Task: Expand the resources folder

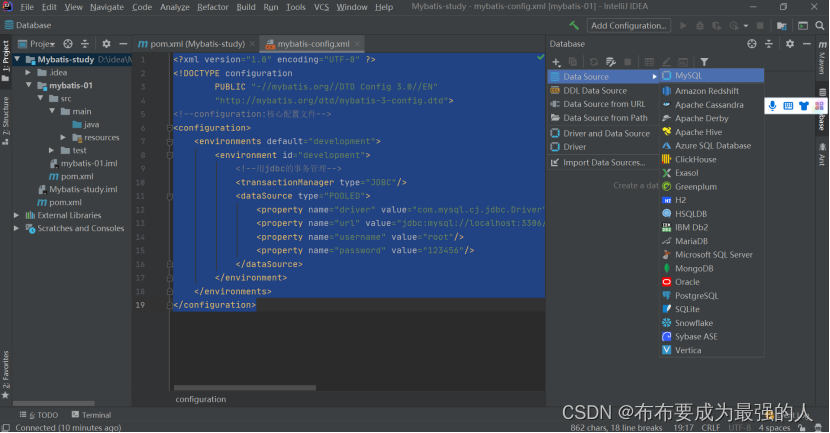Action: tap(63, 138)
